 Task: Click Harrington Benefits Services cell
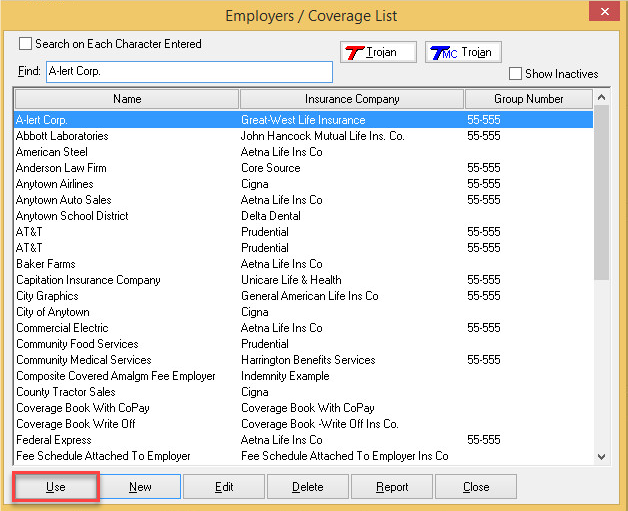point(308,360)
